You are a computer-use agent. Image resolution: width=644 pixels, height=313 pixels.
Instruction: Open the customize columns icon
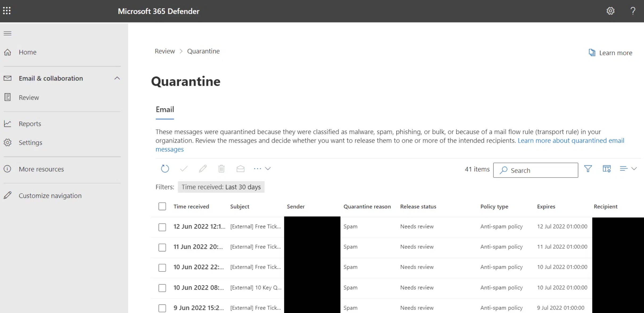pyautogui.click(x=607, y=168)
